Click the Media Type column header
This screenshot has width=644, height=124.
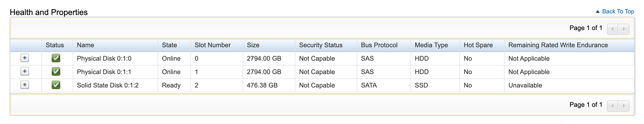(x=431, y=45)
